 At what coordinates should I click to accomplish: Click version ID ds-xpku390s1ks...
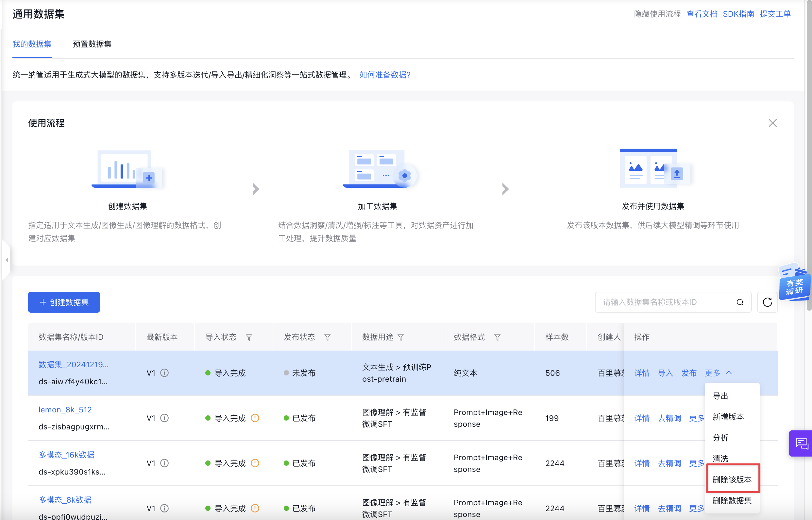(x=72, y=472)
